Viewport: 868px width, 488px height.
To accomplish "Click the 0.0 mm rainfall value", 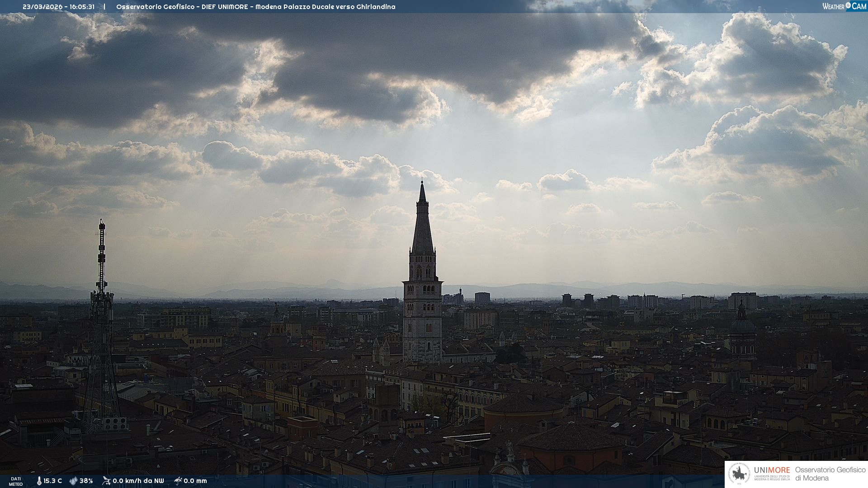I will (195, 481).
